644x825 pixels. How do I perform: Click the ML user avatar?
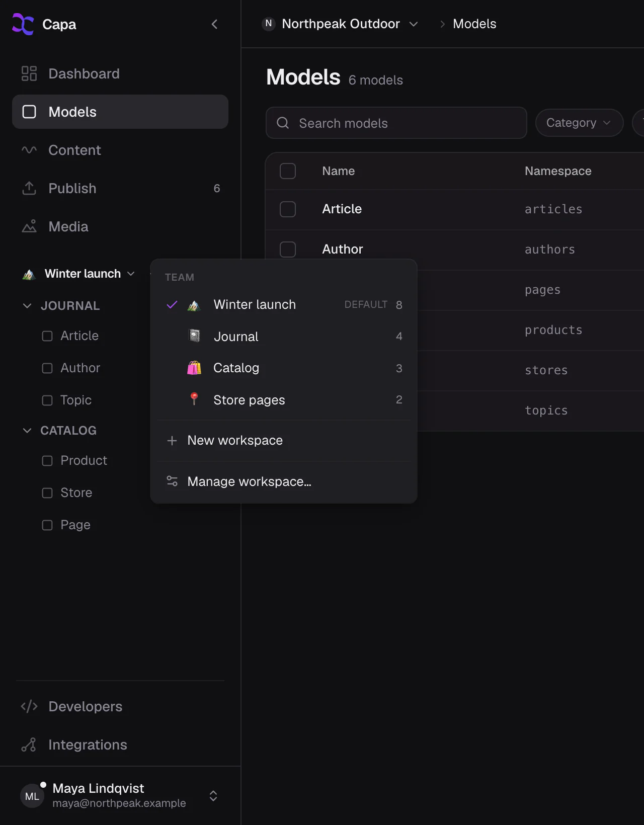coord(32,796)
